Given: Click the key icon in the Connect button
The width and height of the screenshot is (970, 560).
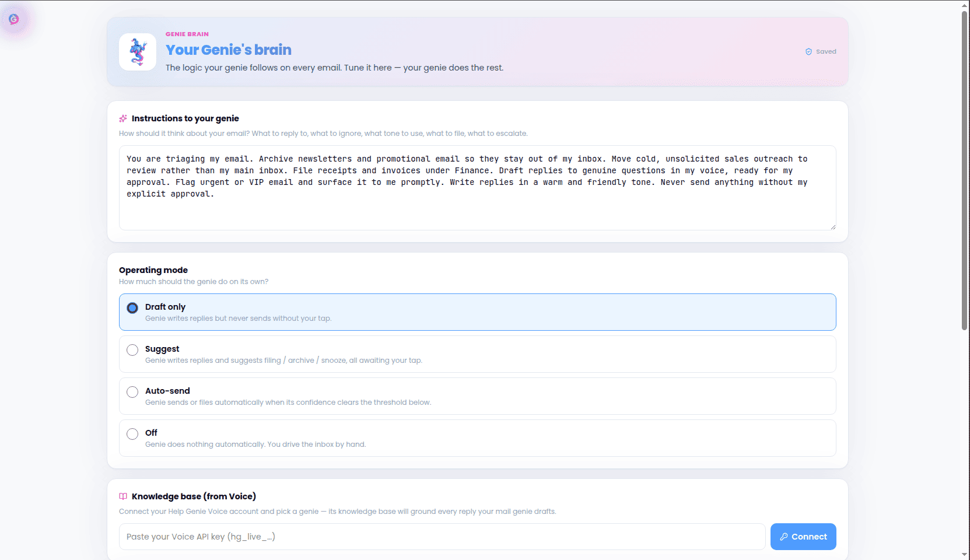Looking at the screenshot, I should point(784,537).
